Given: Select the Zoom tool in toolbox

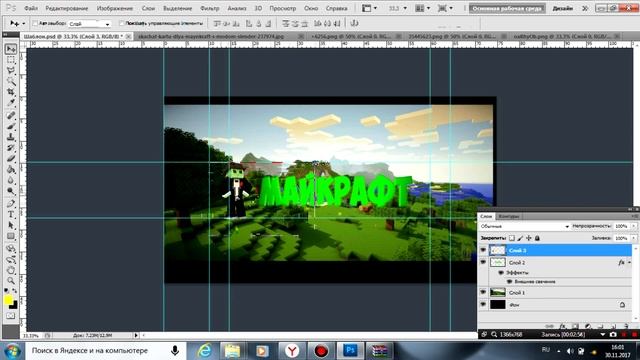Looking at the screenshot, I should tap(11, 281).
